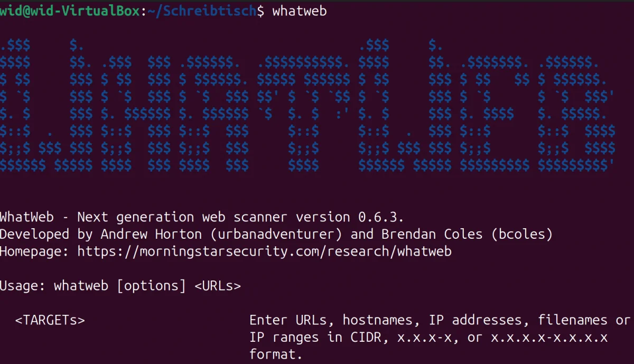Click the WhatWeb ASCII art banner
The image size is (634, 364).
tap(306, 106)
